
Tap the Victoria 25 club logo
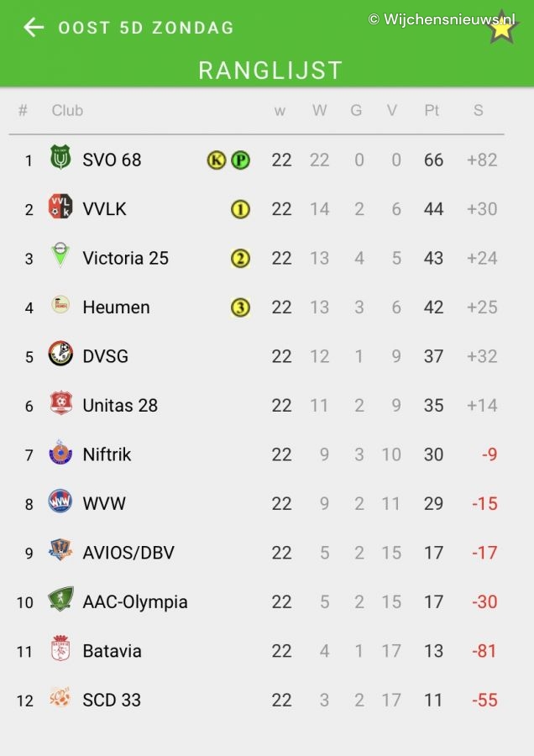tap(60, 256)
